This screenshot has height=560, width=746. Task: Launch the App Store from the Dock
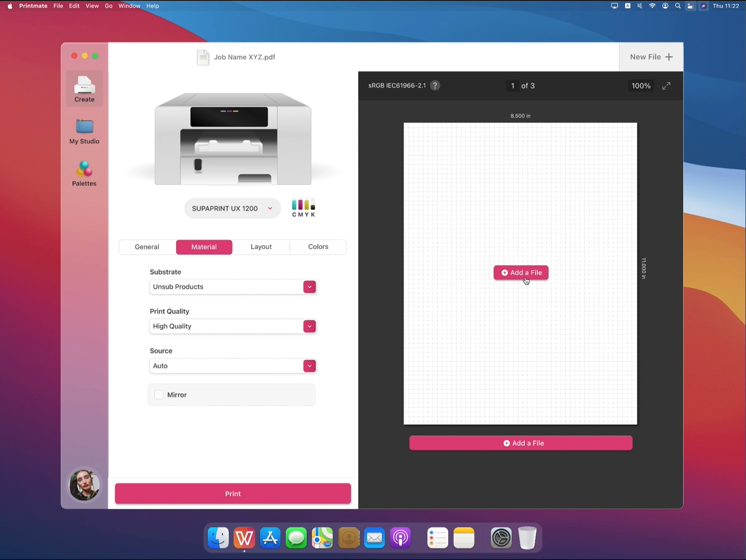[x=270, y=538]
